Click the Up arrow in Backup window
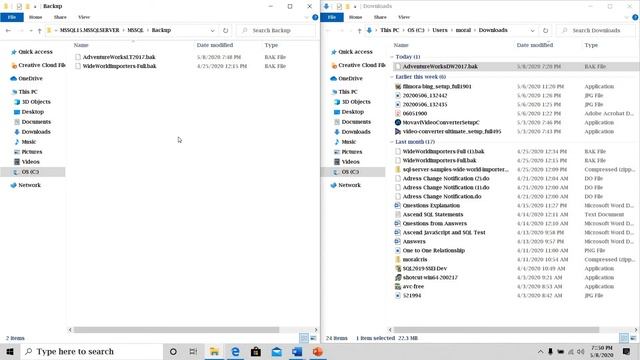The height and width of the screenshot is (360, 640). (x=40, y=31)
